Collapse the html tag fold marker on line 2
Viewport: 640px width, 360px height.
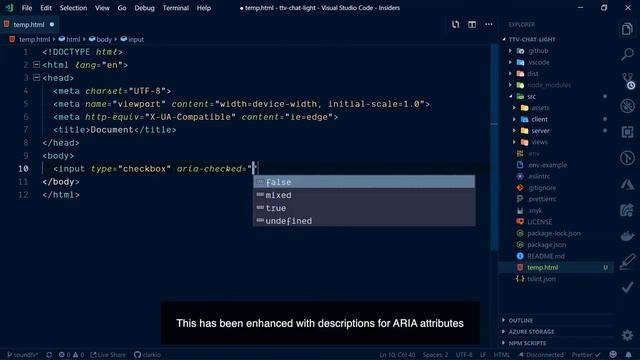36,64
